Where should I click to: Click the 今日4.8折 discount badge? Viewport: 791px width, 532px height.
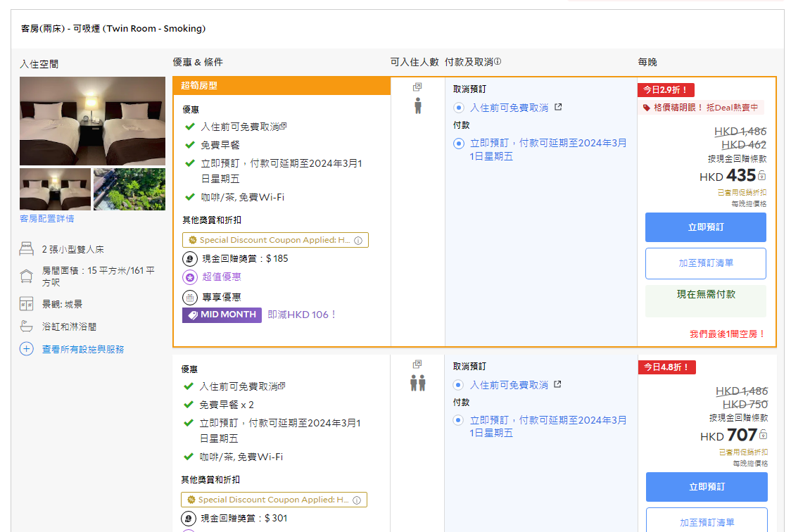click(x=667, y=367)
